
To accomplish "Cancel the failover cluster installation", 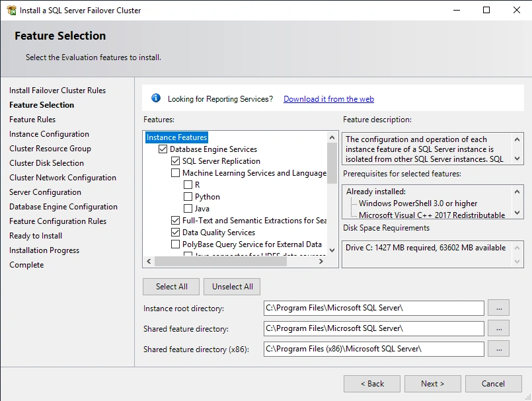I will (x=493, y=384).
